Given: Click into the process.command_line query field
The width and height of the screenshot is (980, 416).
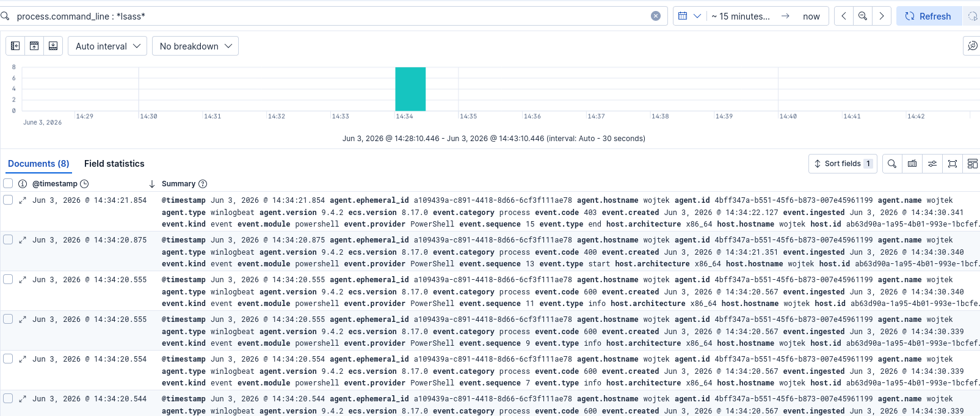Looking at the screenshot, I should click(330, 16).
